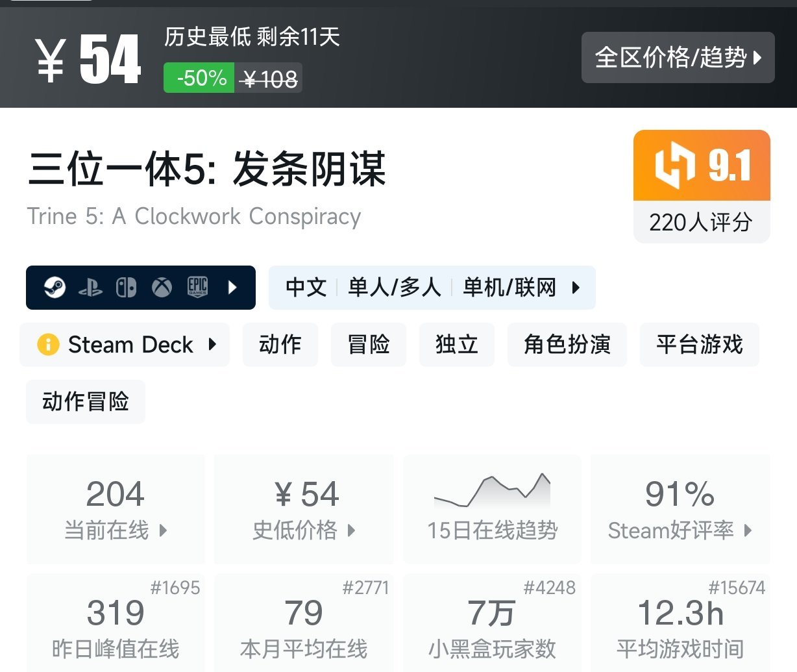Click the Epic Games platform icon
797x672 pixels.
197,287
